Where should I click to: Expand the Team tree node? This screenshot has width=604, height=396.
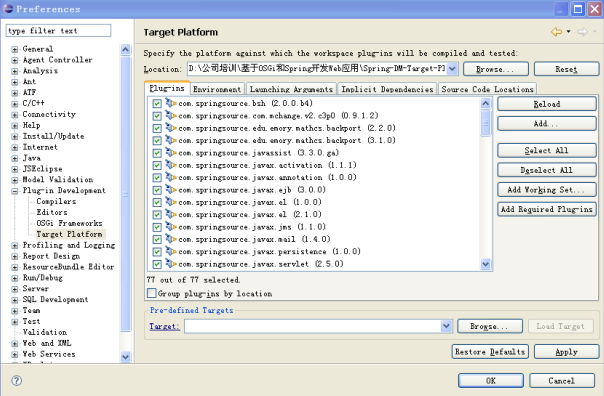[15, 311]
